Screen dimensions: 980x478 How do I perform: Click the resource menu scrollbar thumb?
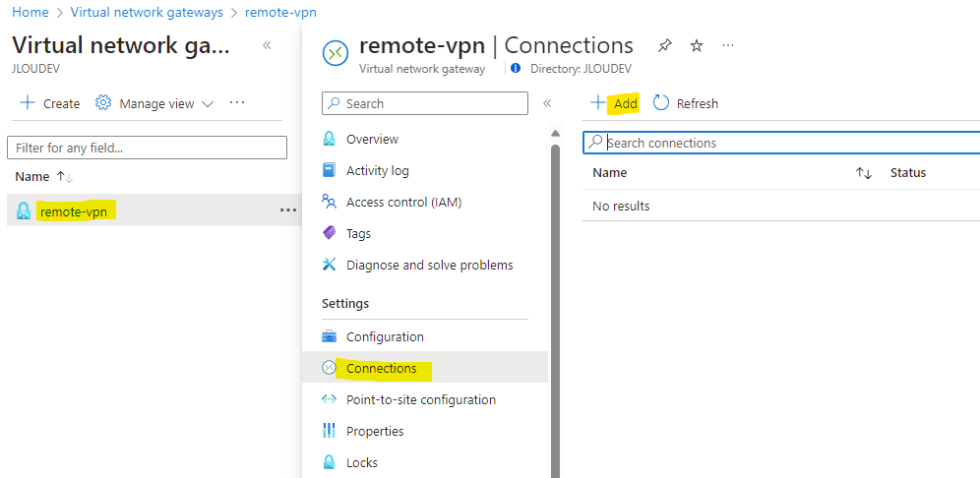click(555, 311)
